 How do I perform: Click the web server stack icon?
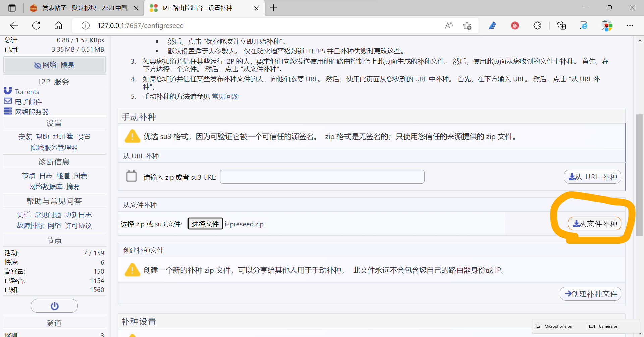point(8,111)
